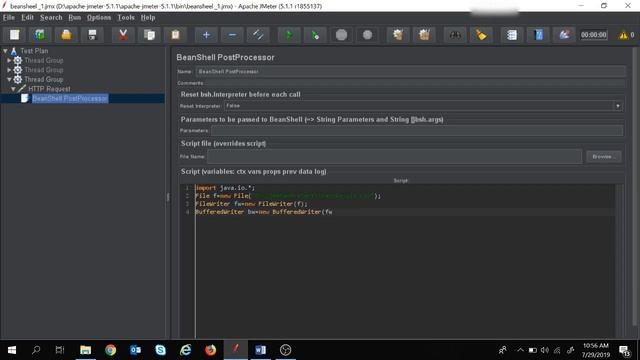This screenshot has width=640, height=360.
Task: Click the Toggle enable/disable toolbar icon
Action: point(258,35)
